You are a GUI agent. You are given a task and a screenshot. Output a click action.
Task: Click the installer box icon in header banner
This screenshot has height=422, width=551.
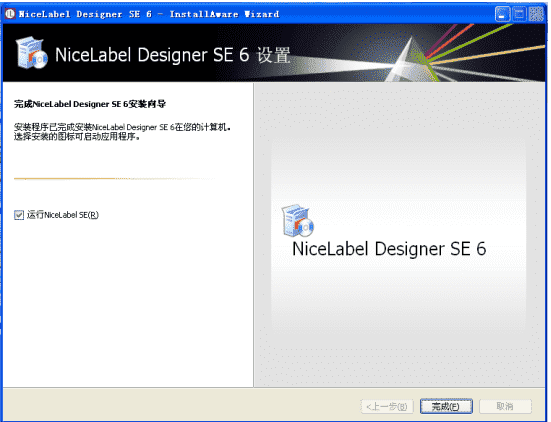(31, 53)
